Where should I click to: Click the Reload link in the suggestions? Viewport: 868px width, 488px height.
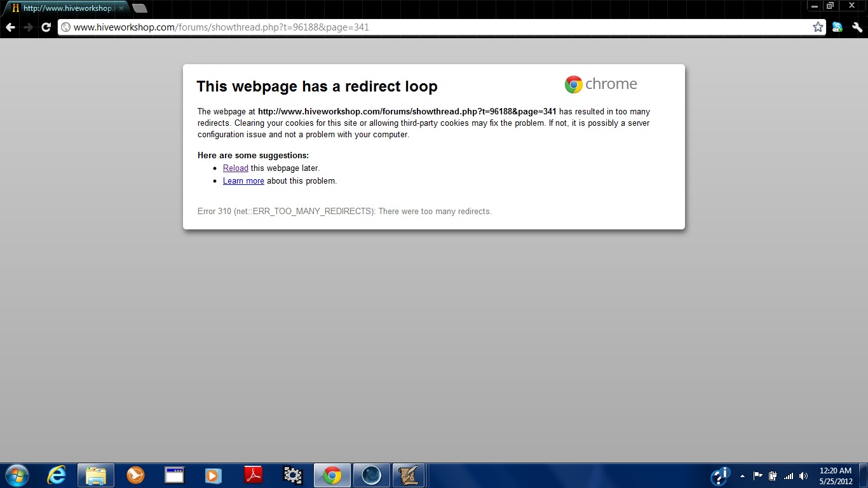[x=235, y=168]
